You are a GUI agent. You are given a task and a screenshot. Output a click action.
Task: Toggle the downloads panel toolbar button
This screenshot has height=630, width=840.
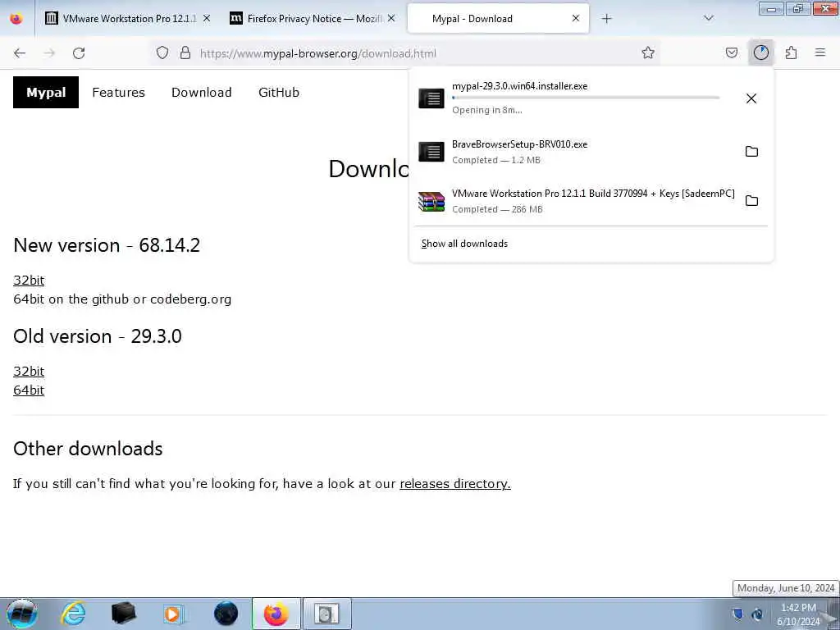pyautogui.click(x=760, y=52)
